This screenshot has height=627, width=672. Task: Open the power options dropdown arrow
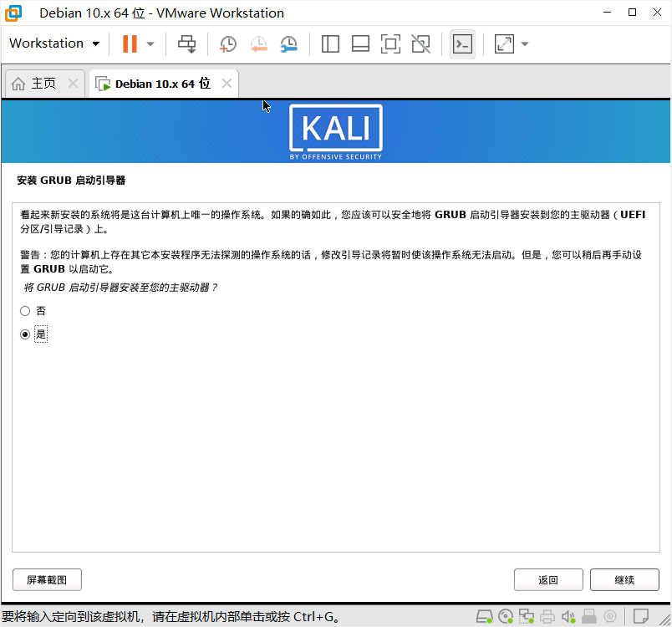click(150, 43)
